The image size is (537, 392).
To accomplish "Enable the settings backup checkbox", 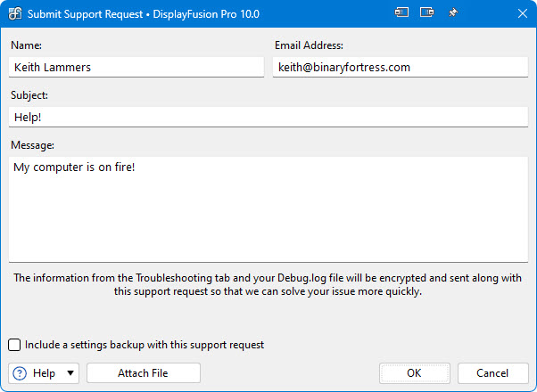I will (15, 345).
